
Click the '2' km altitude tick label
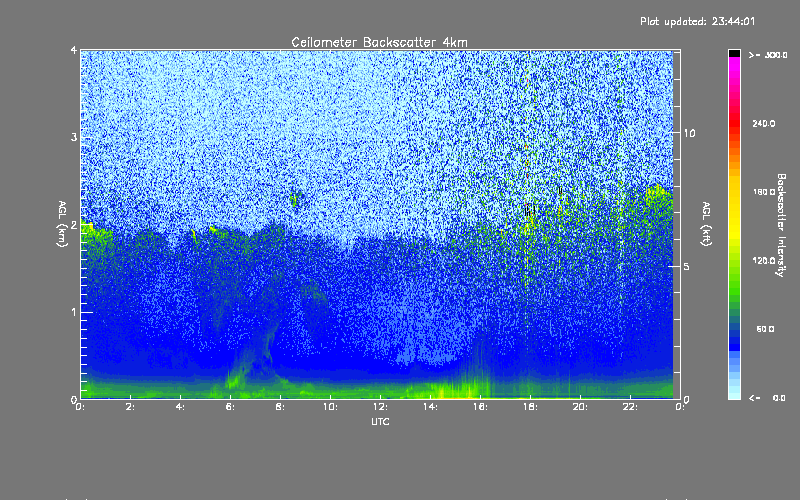tap(74, 225)
